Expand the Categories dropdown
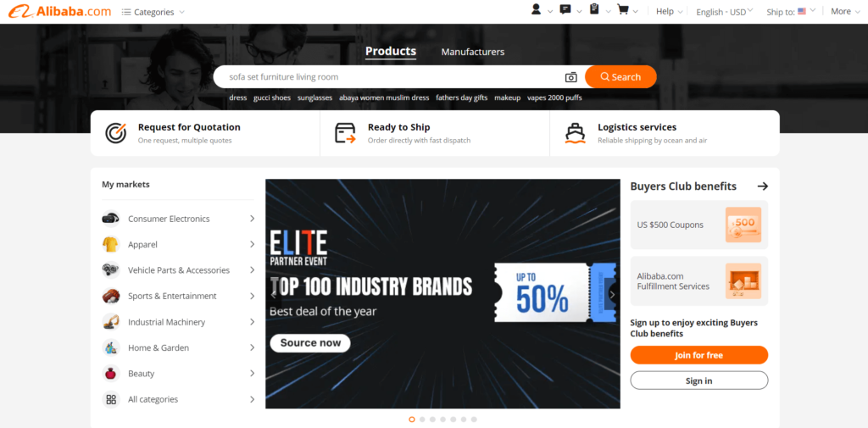The image size is (868, 428). [x=153, y=12]
